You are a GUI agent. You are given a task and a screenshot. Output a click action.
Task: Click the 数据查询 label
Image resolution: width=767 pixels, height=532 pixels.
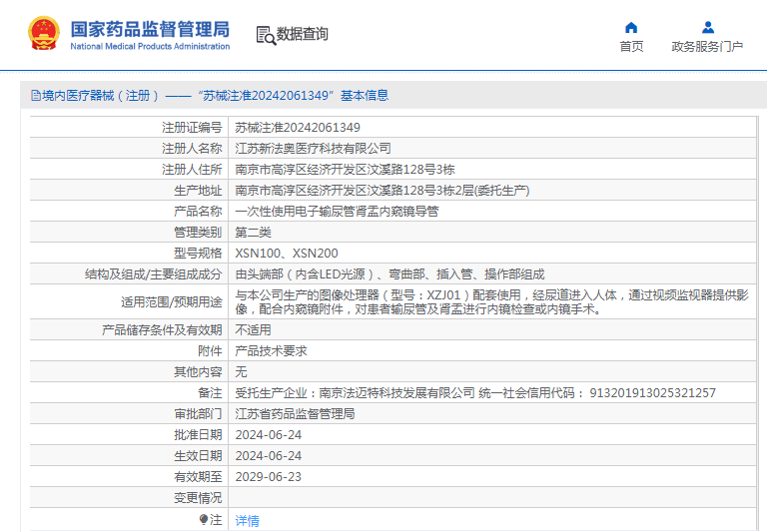[303, 34]
